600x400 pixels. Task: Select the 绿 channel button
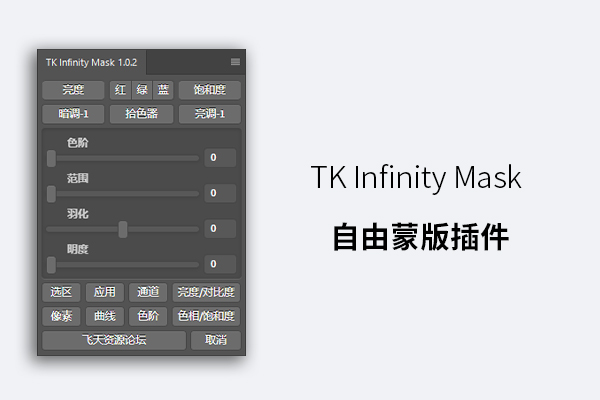click(142, 90)
